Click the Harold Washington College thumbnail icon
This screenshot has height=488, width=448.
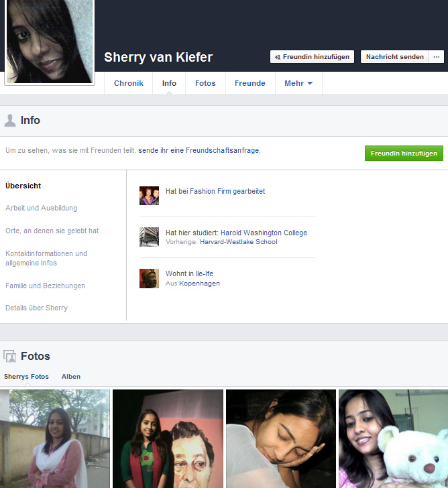pyautogui.click(x=149, y=237)
